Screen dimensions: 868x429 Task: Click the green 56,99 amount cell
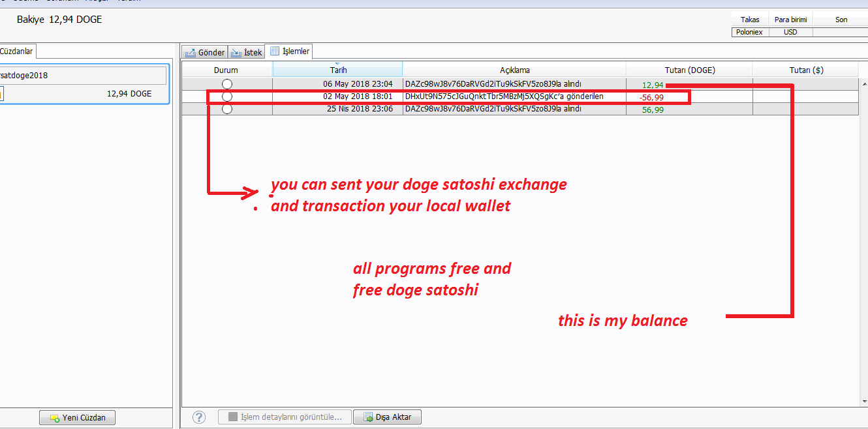pyautogui.click(x=653, y=110)
